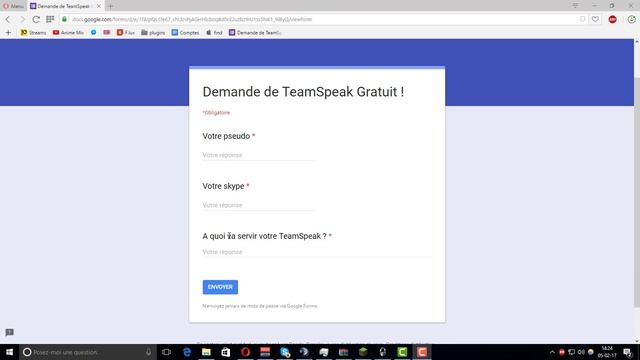
Task: Open the red adblock extension icon
Action: tap(612, 19)
